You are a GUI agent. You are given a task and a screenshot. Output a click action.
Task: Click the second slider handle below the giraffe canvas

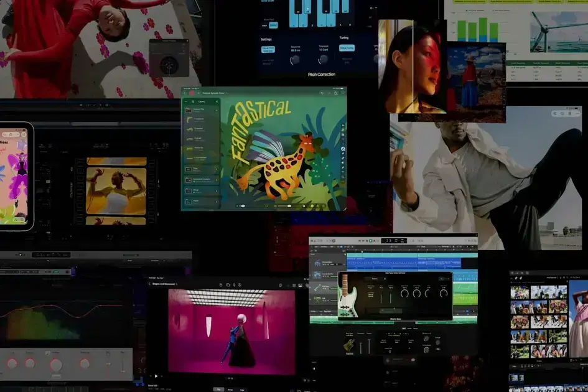tap(289, 206)
